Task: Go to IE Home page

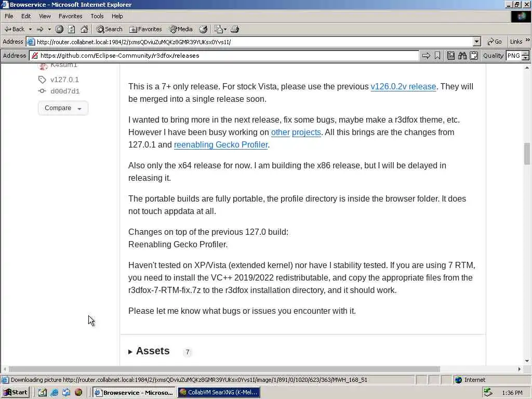Action: (84, 29)
